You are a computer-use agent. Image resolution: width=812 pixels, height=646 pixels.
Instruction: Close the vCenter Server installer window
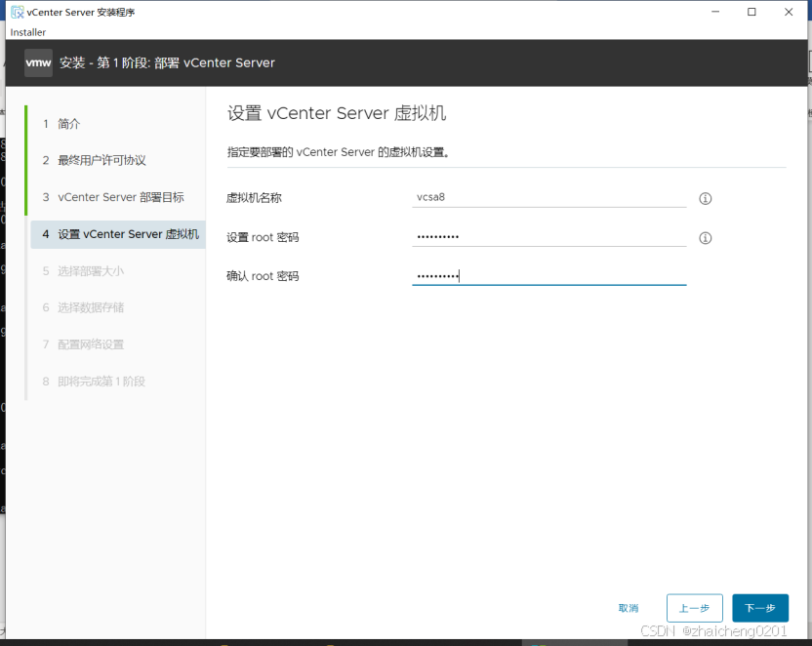pos(789,12)
